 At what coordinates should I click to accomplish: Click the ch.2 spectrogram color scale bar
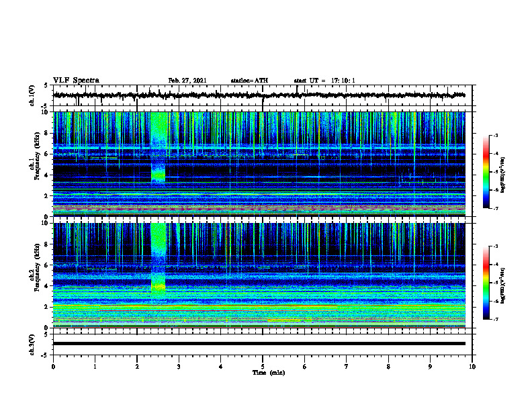click(x=486, y=283)
